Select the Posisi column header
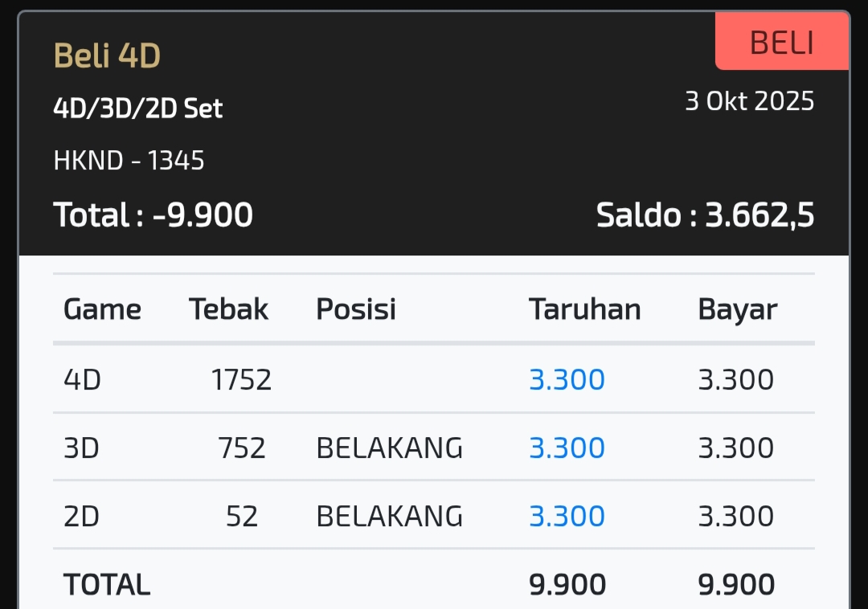868x609 pixels. pos(356,309)
